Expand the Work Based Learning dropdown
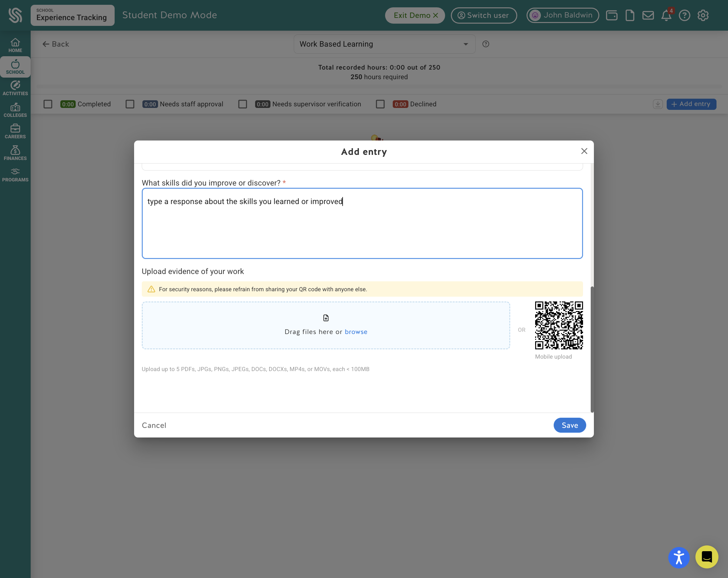728x578 pixels. click(x=384, y=44)
